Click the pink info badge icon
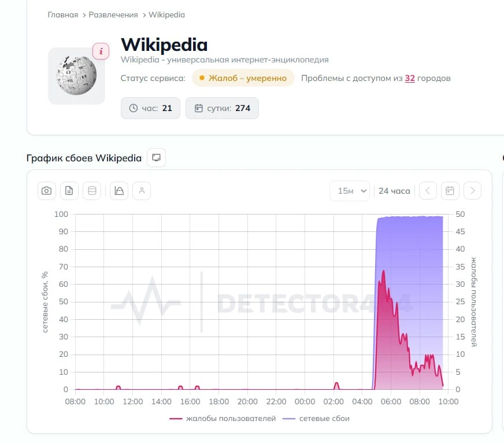The height and width of the screenshot is (443, 504). coord(101,51)
